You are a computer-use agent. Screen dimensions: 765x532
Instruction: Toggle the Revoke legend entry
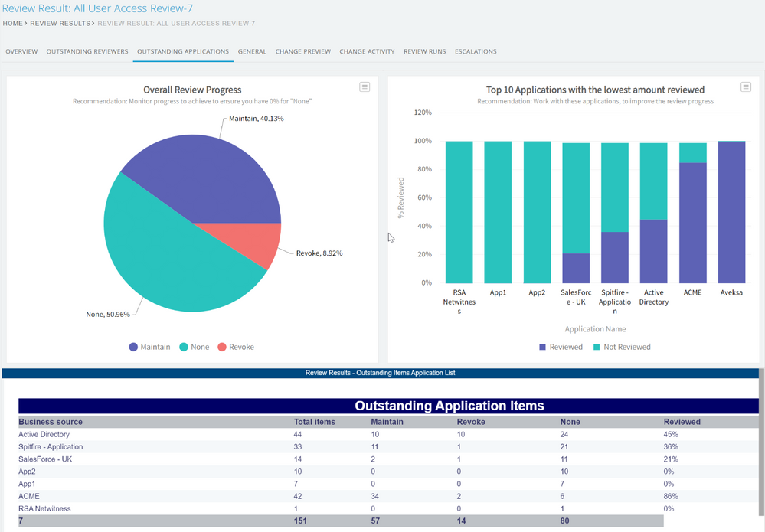[235, 347]
